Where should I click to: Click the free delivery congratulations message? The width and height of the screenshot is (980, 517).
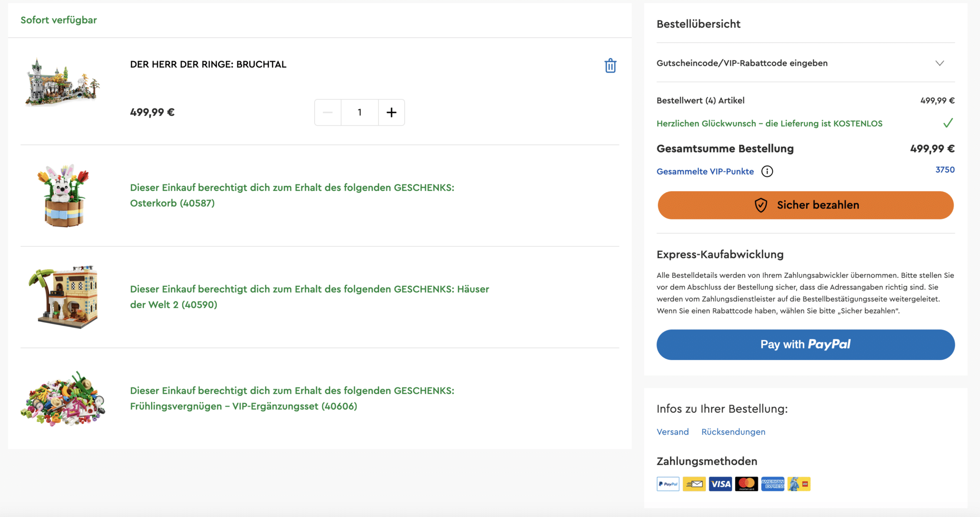(769, 123)
